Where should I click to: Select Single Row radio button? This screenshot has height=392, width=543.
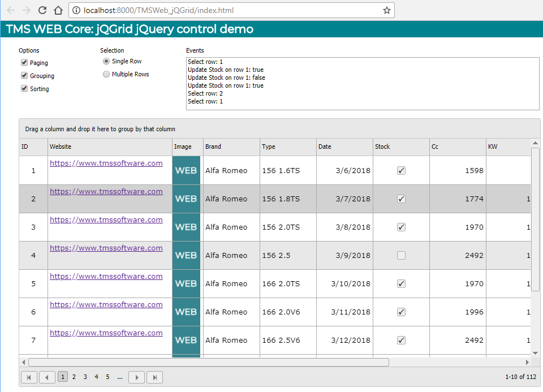click(106, 61)
